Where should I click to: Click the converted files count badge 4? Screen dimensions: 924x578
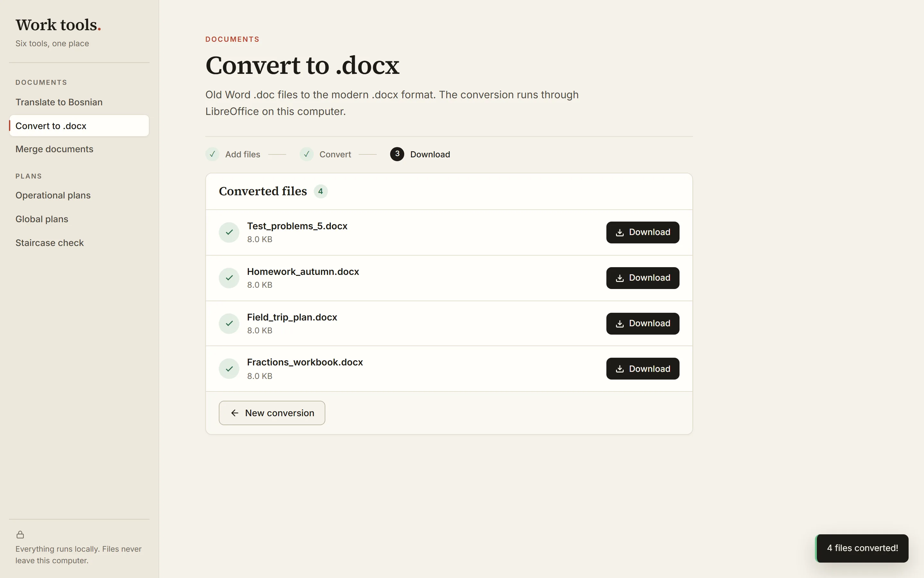coord(321,191)
